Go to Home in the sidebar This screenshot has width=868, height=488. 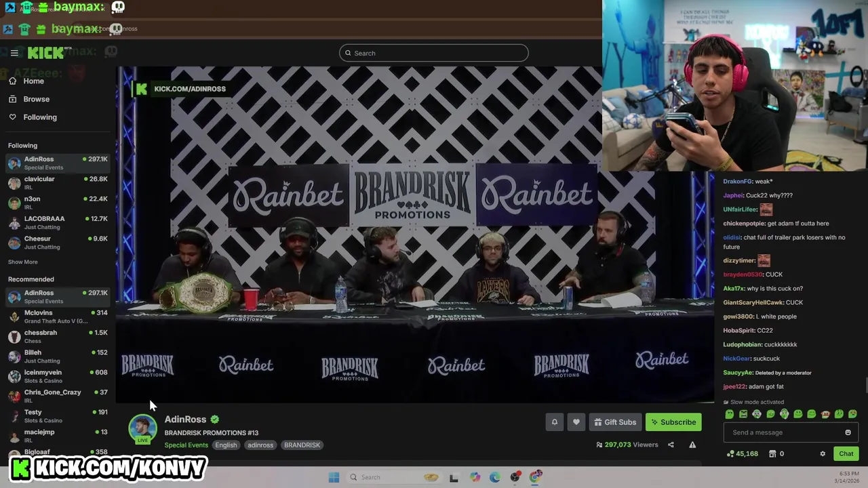click(33, 81)
